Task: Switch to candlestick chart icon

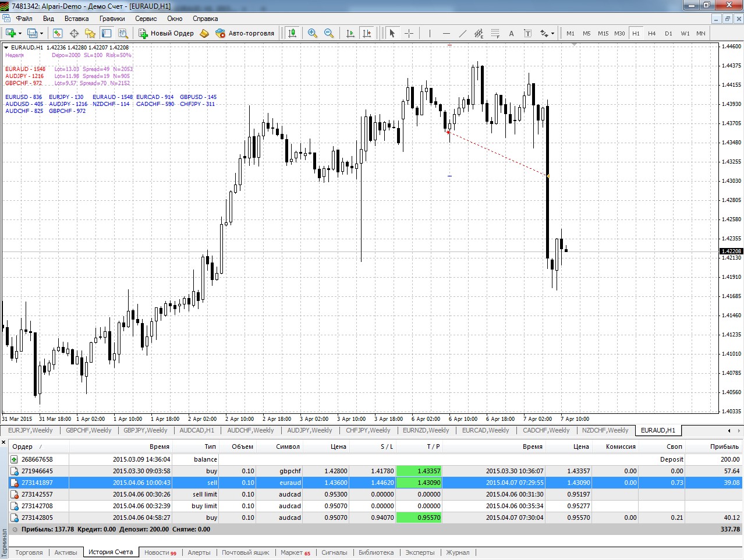Action: coord(292,33)
